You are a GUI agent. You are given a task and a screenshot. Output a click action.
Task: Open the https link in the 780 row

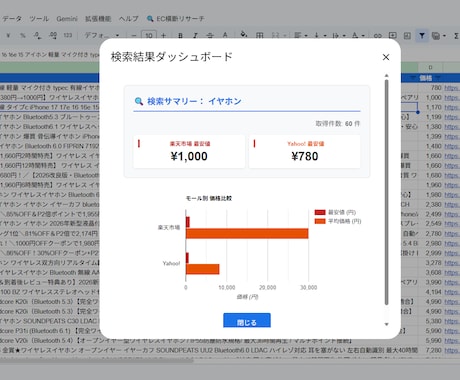tap(452, 88)
